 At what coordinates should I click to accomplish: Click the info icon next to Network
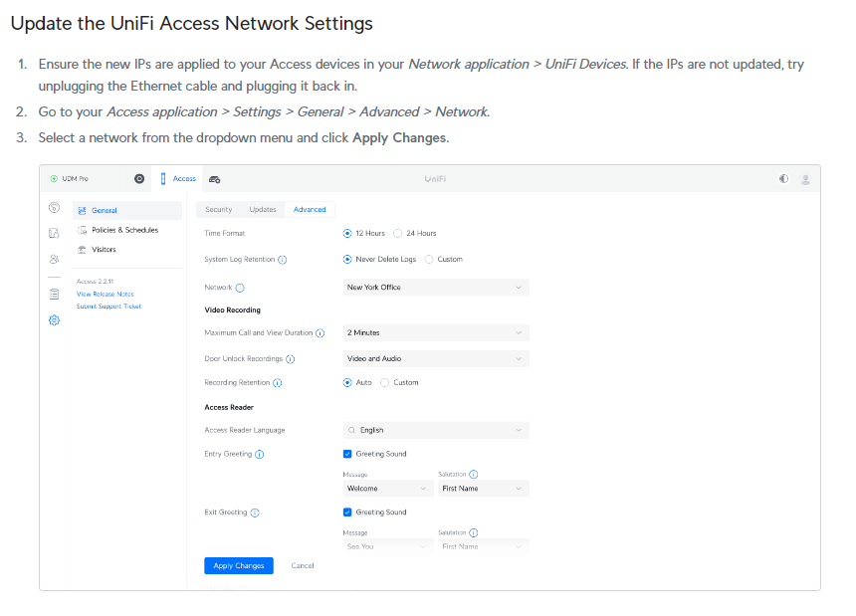[240, 288]
